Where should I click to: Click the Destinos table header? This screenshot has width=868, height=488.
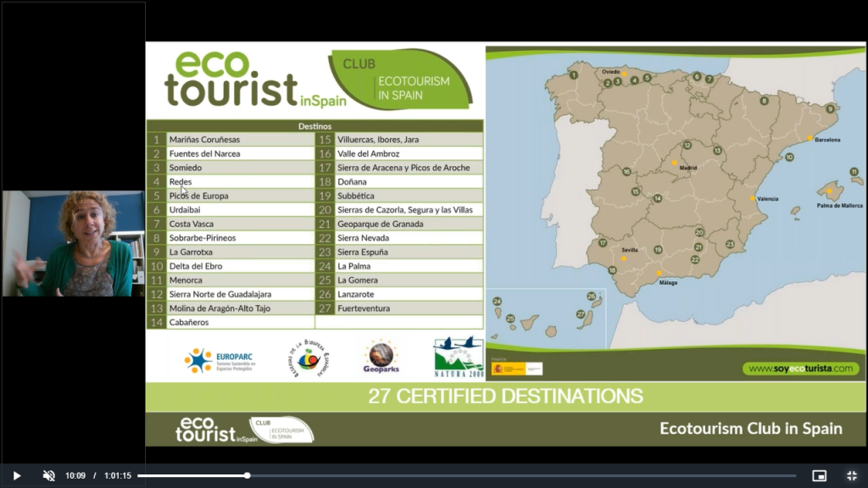(x=314, y=126)
